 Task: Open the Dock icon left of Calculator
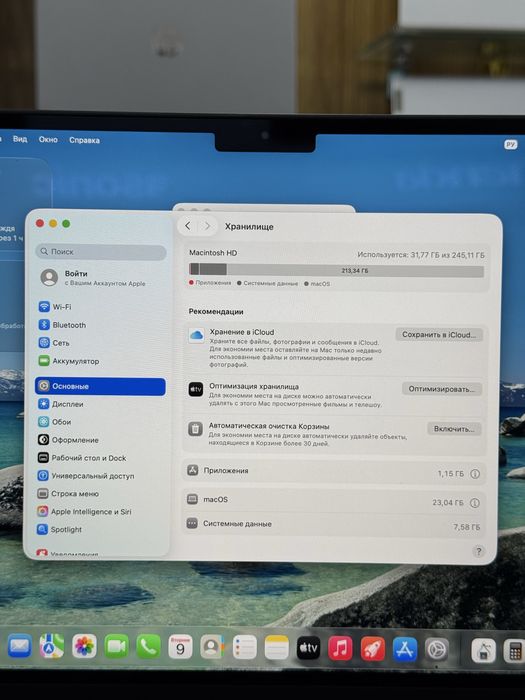pos(483,650)
